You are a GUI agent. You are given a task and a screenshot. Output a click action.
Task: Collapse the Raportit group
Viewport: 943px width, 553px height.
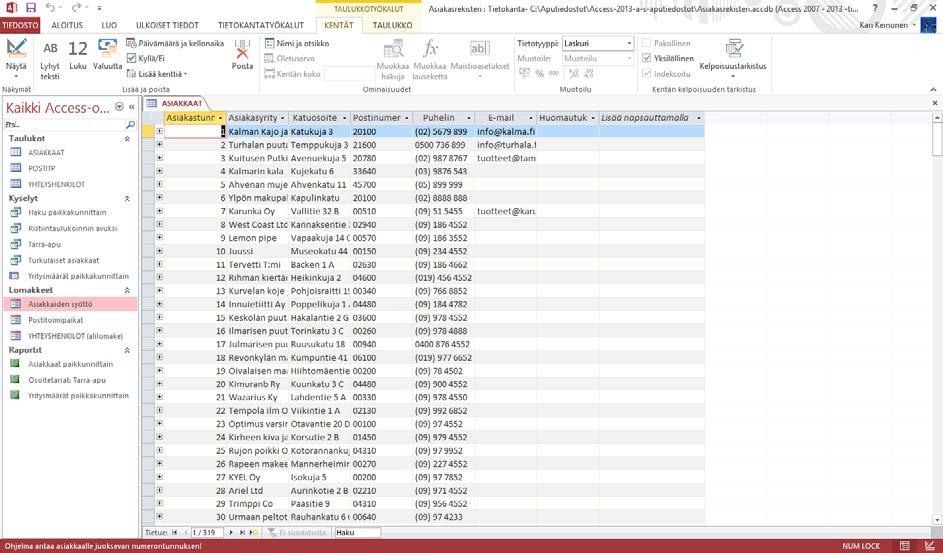point(127,350)
